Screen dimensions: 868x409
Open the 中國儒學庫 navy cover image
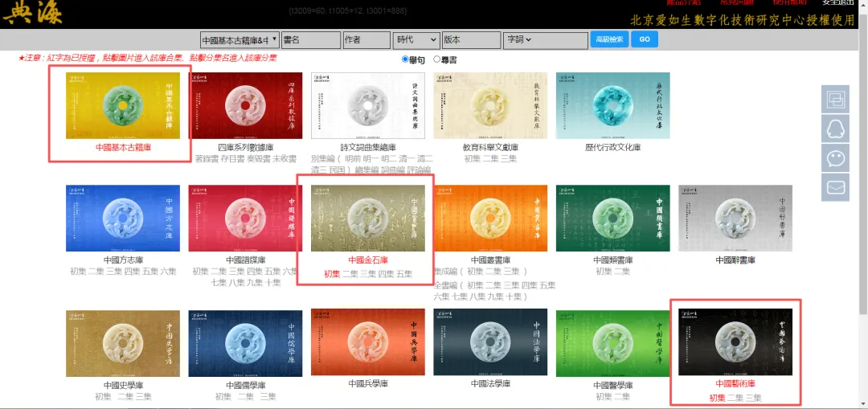245,342
